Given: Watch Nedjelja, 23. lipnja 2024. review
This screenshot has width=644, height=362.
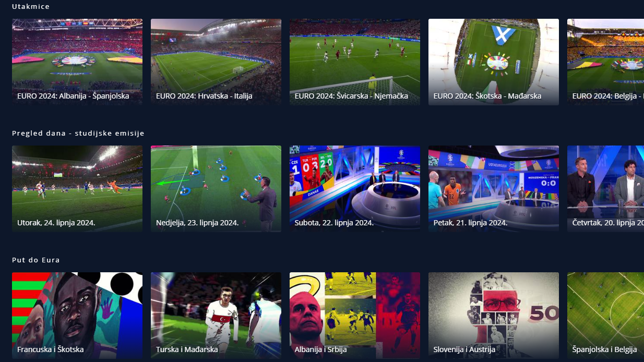Looking at the screenshot, I should point(216,189).
